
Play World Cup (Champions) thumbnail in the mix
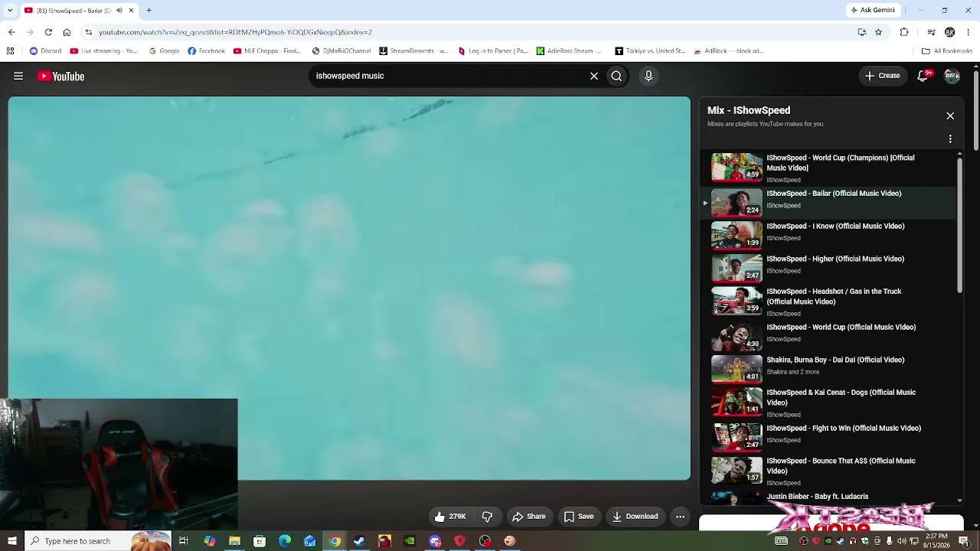coord(737,167)
